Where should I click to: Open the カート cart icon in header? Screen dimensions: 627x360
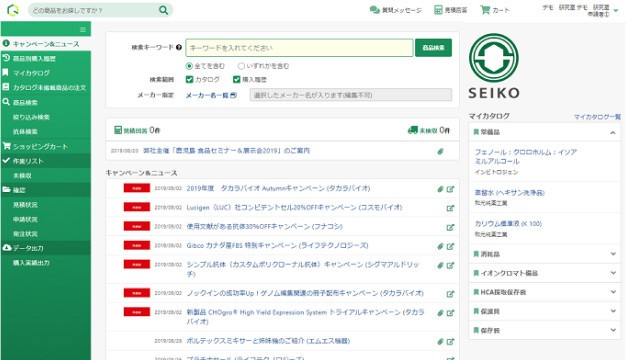[x=485, y=10]
